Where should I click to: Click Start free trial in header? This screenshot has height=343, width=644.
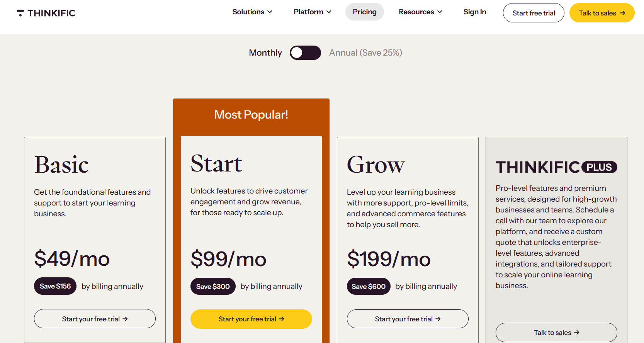pos(534,13)
